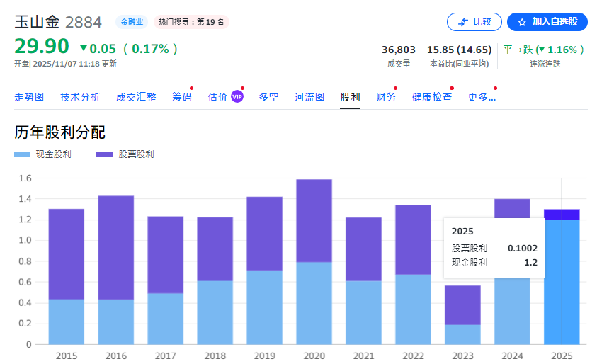Click the 历年股利分配 heading
The image size is (597, 364).
59,132
